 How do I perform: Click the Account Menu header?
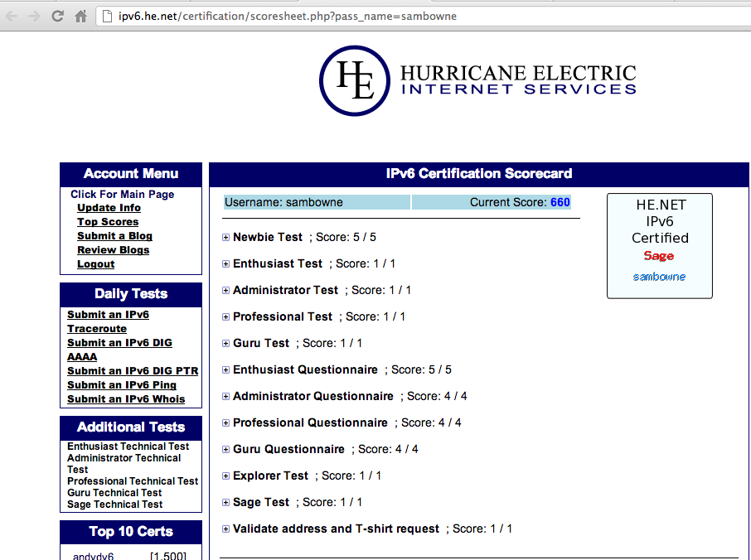pyautogui.click(x=131, y=174)
